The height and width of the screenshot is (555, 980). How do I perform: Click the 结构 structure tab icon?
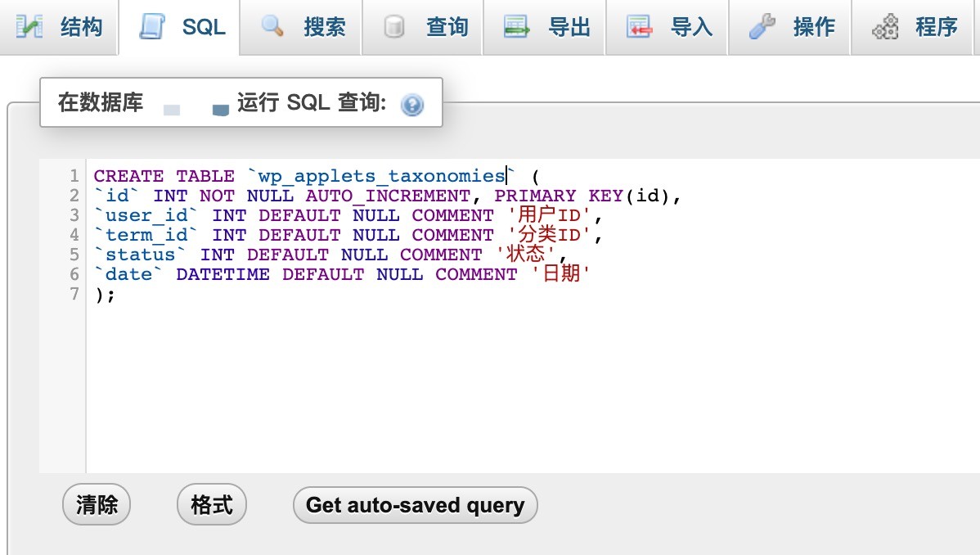pos(29,27)
